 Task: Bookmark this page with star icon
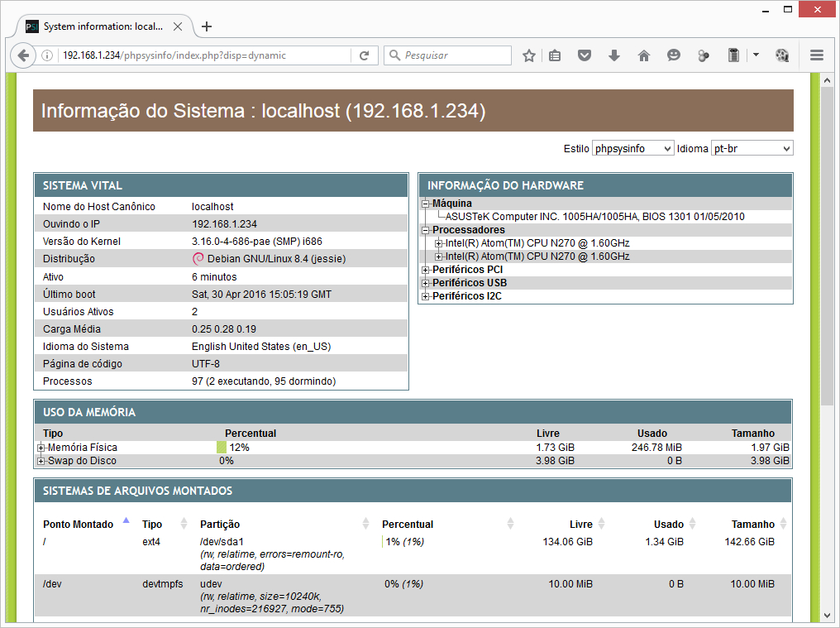(x=529, y=55)
